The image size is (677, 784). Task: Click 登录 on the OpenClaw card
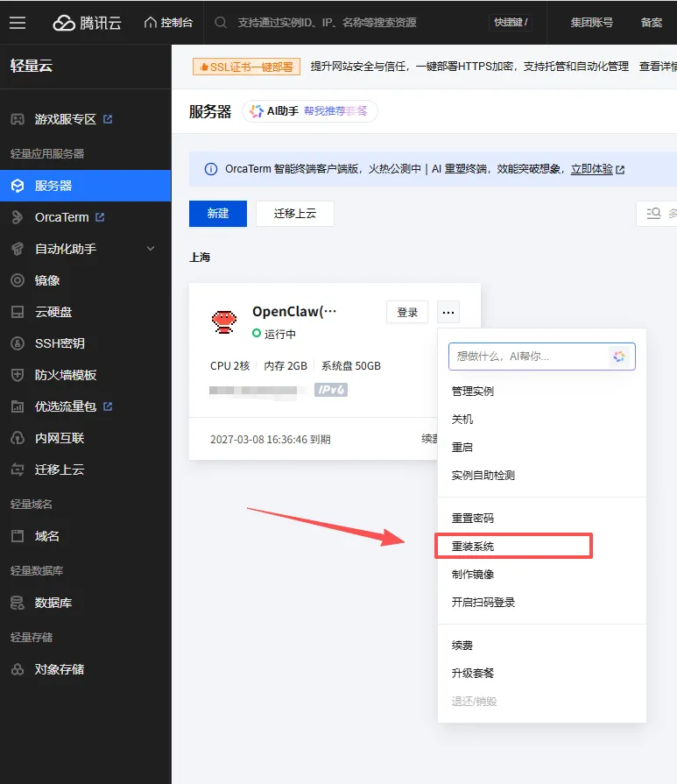pos(407,313)
